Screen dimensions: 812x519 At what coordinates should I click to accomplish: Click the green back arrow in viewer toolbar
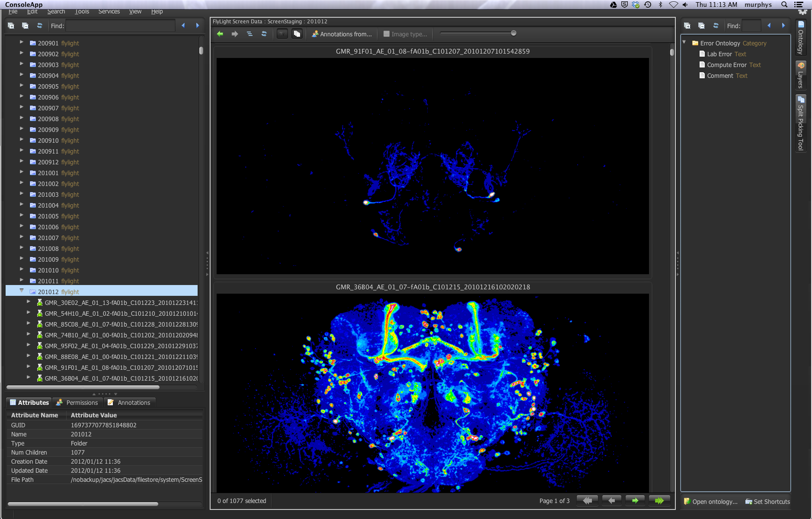[220, 34]
